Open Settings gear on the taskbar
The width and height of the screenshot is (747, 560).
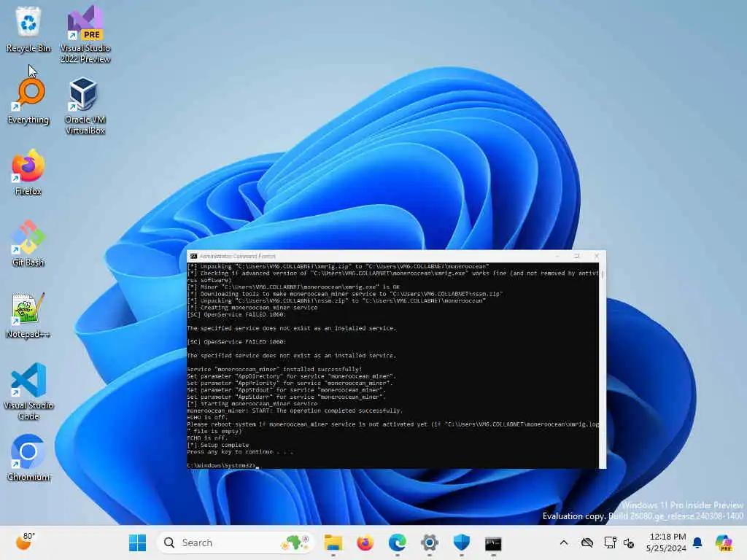429,542
